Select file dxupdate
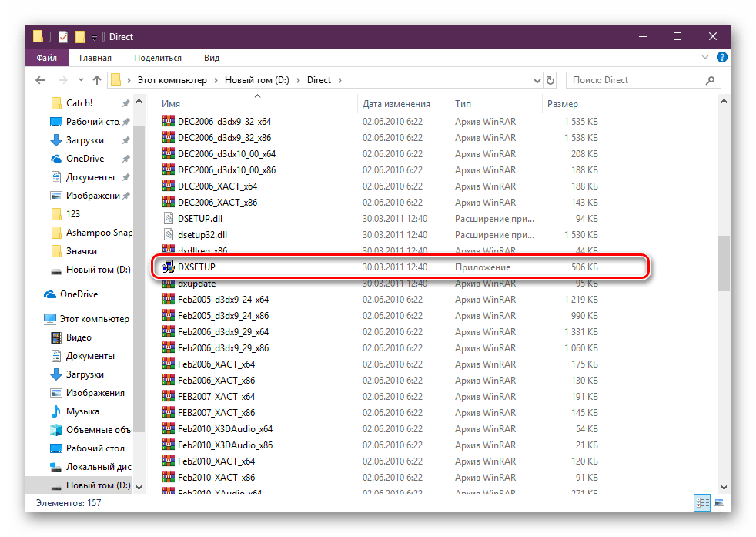Image resolution: width=756 pixels, height=537 pixels. coord(197,284)
